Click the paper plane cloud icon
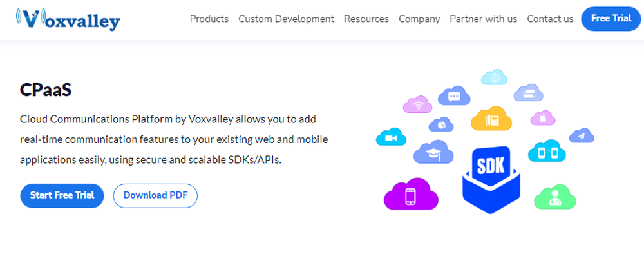Viewport: 644px width, 254px height. click(x=582, y=135)
